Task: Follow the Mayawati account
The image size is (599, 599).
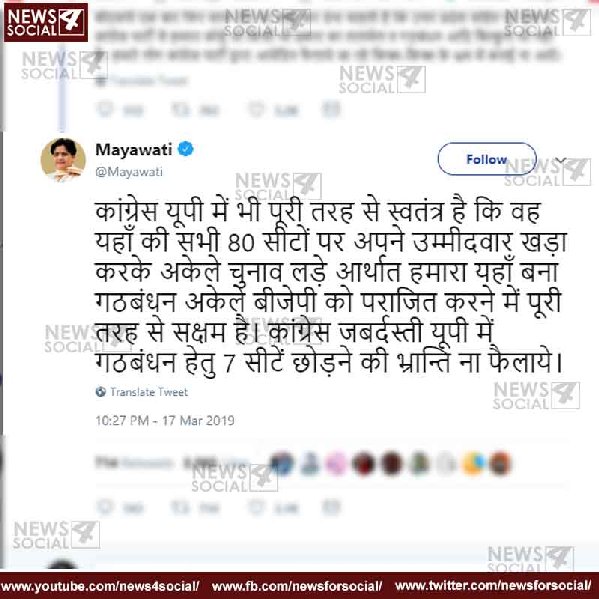Action: point(487,159)
